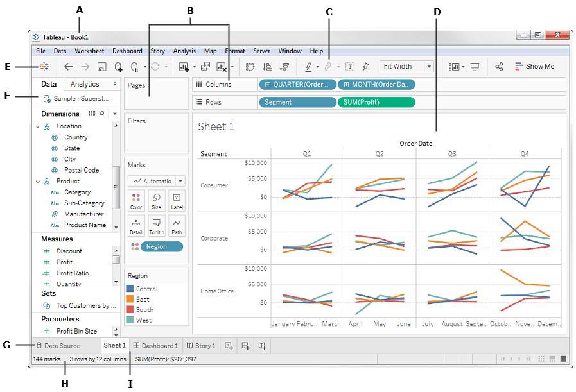Select the West color swatch in legend
The width and height of the screenshot is (576, 392).
pyautogui.click(x=130, y=320)
